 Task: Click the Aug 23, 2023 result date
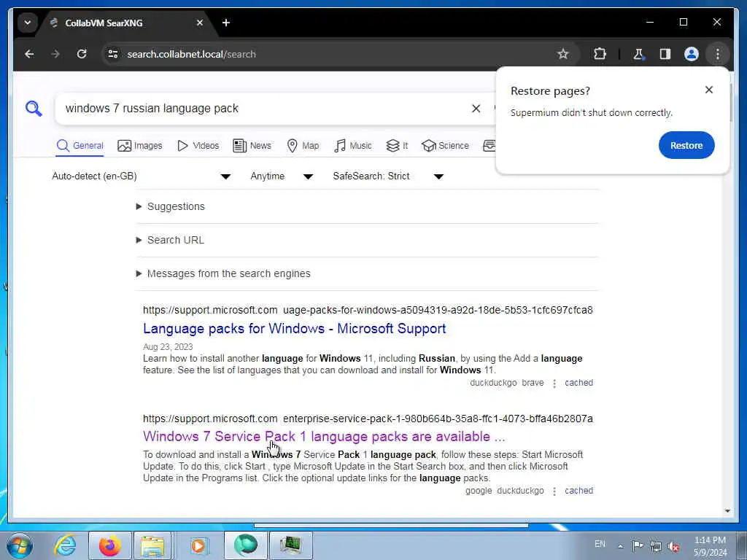point(168,346)
